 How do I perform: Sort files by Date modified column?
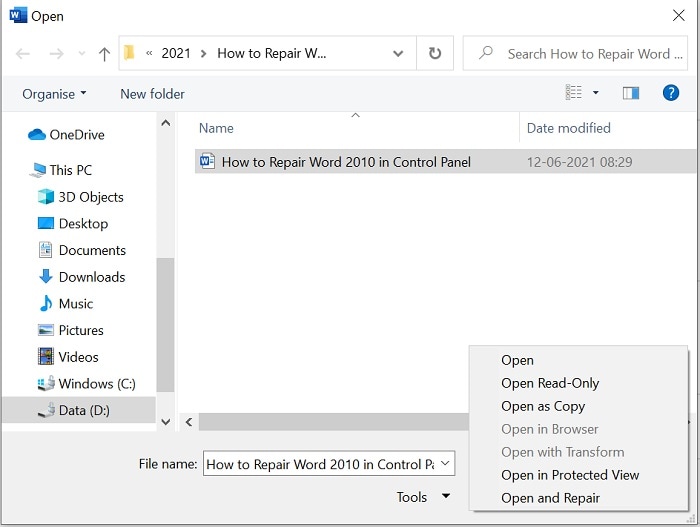[568, 128]
